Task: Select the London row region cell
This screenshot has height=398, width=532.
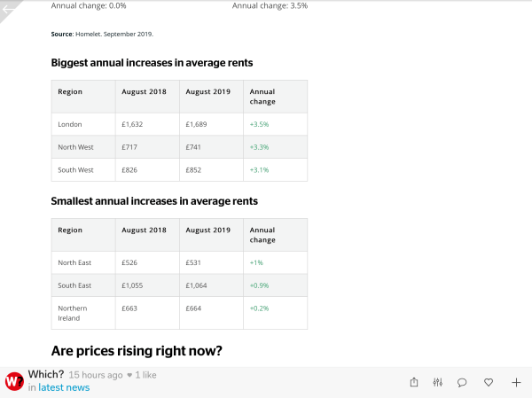Action: point(69,124)
